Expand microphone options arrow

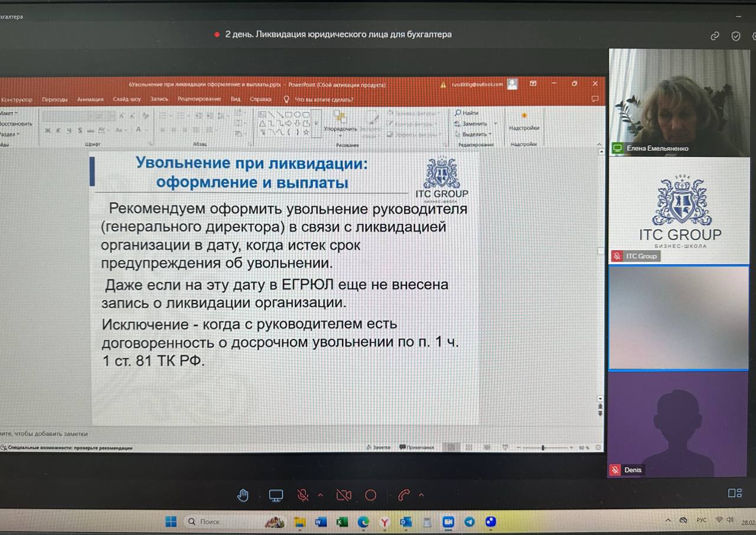[x=321, y=495]
